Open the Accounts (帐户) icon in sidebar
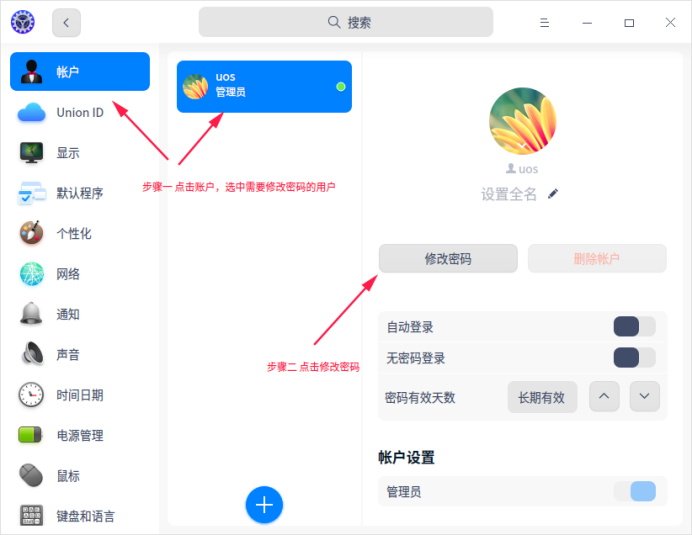 (x=31, y=72)
